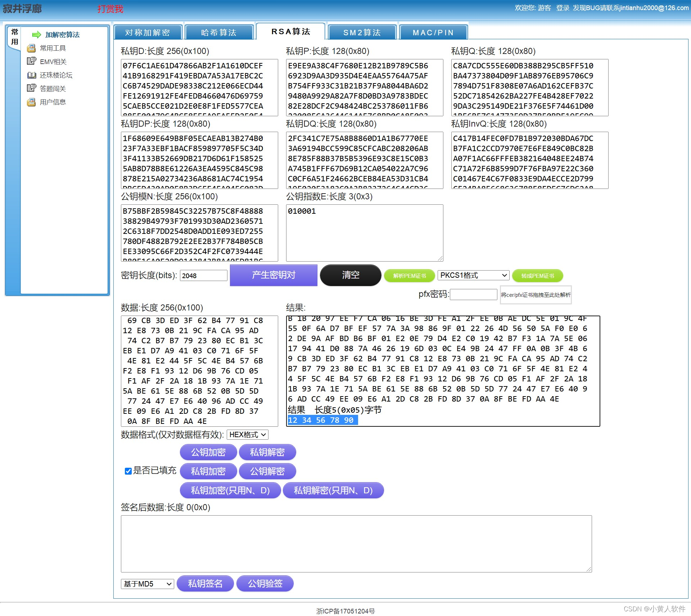Click the 私钥解密 button
Viewport: 691px width, 616px height.
pyautogui.click(x=267, y=452)
